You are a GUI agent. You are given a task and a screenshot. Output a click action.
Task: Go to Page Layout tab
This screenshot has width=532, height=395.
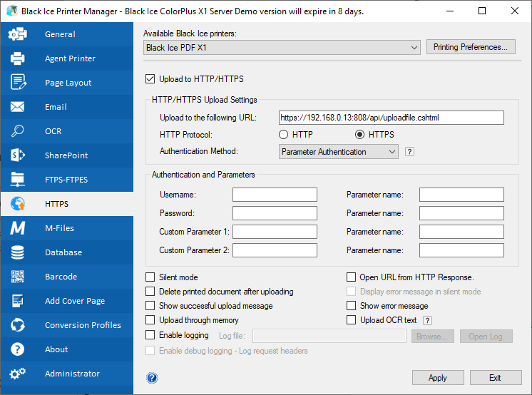[67, 83]
